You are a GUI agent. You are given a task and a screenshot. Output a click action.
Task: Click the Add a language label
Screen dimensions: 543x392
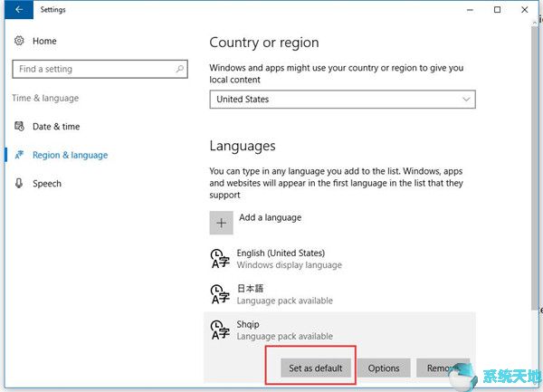[270, 217]
